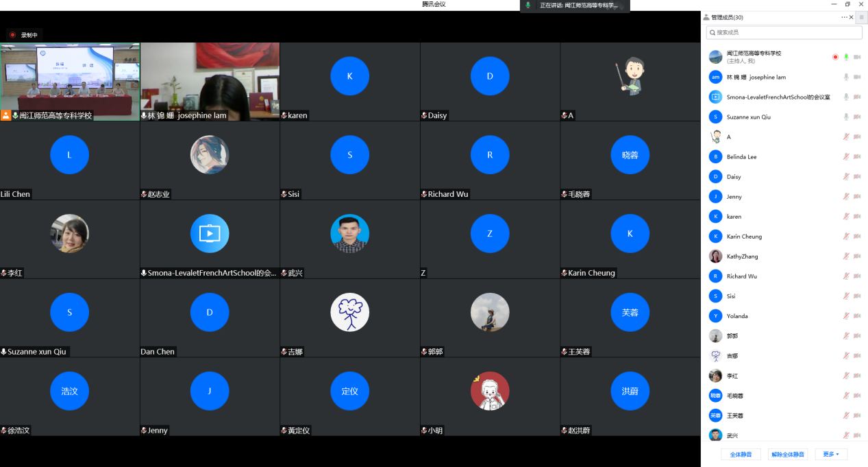Unmute Belinda Lee's microphone in member list
The height and width of the screenshot is (467, 868).
pyautogui.click(x=846, y=157)
